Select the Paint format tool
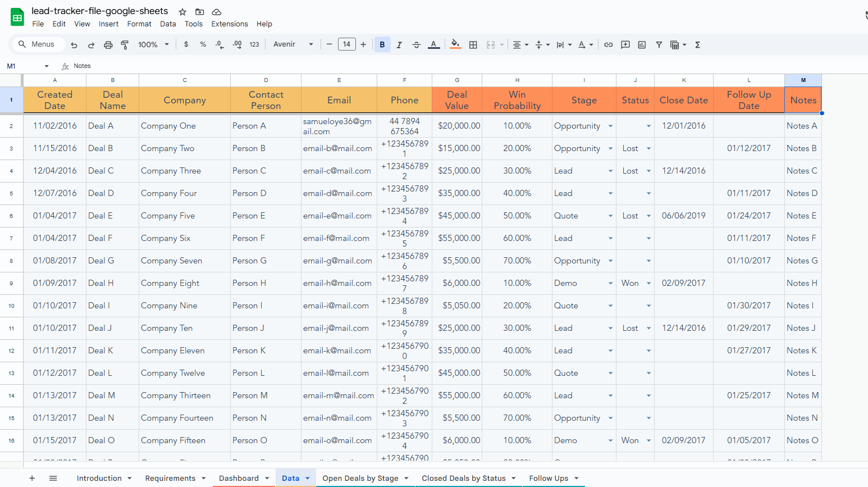 (x=124, y=44)
